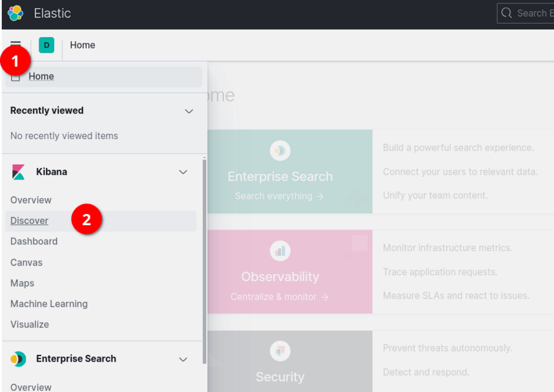Open the green D space avatar
Viewport: 554px width, 392px height.
(x=47, y=45)
